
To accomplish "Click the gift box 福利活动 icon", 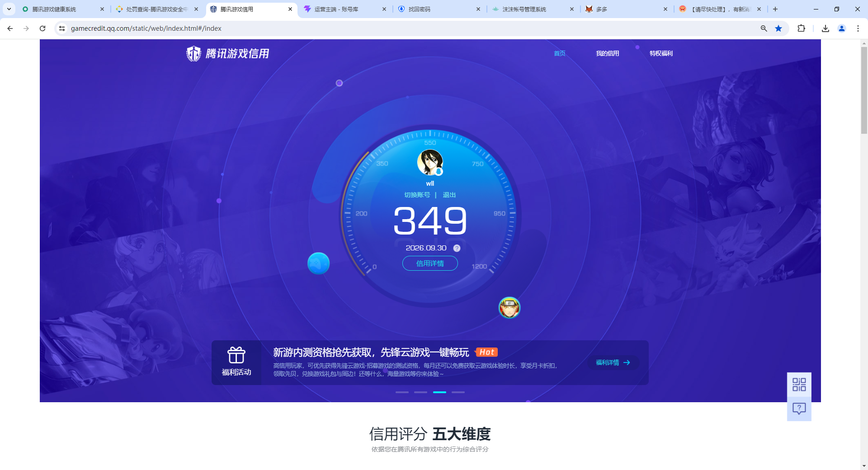I will click(236, 355).
